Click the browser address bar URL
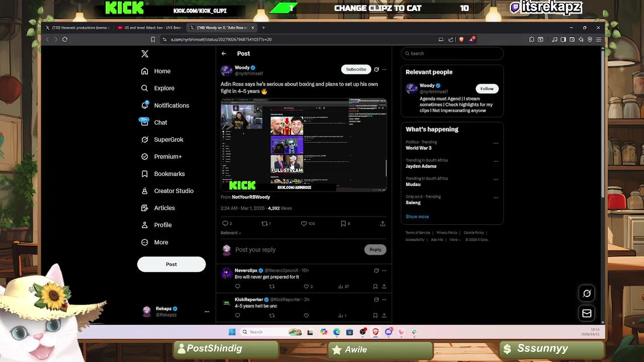Screen dimensions: 644x362 pyautogui.click(x=221, y=39)
